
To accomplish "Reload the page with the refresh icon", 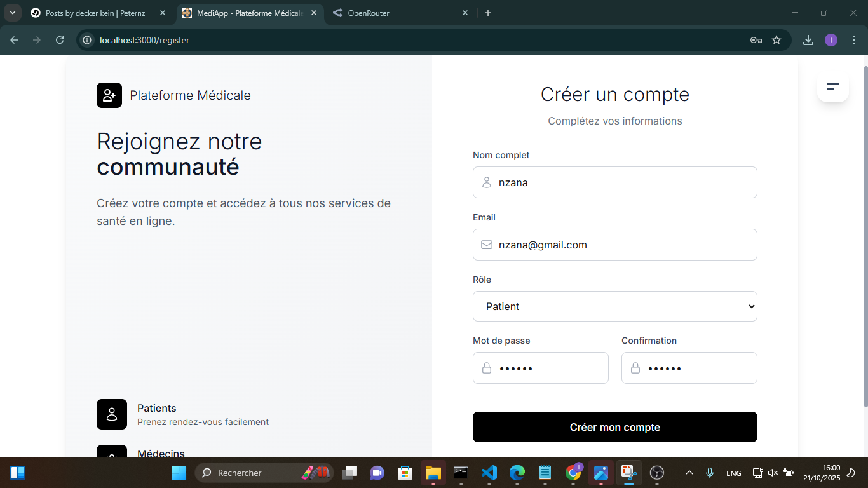I will 60,40.
